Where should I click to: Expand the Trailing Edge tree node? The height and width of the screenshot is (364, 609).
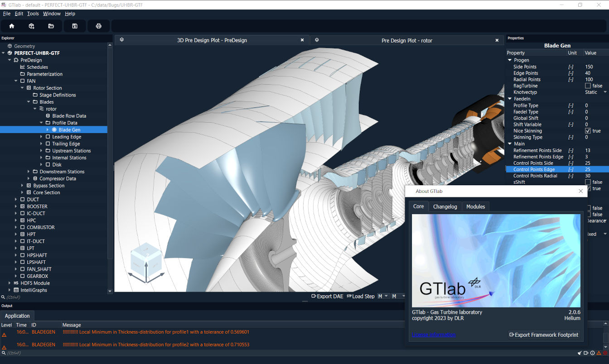coord(42,144)
